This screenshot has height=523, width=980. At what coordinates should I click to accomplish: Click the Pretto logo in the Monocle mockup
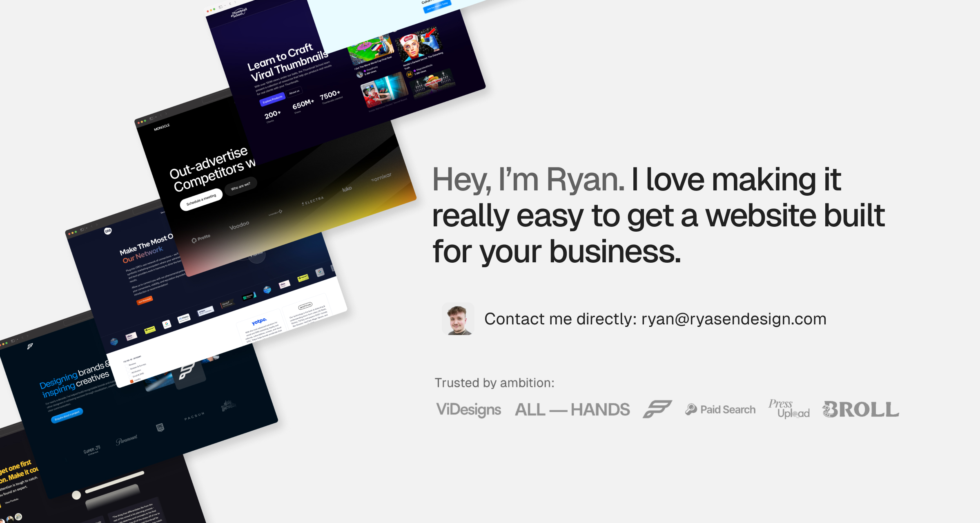201,238
